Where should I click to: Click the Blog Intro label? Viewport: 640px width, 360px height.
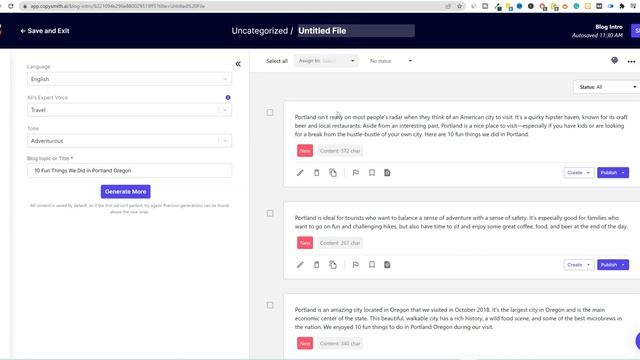click(609, 27)
